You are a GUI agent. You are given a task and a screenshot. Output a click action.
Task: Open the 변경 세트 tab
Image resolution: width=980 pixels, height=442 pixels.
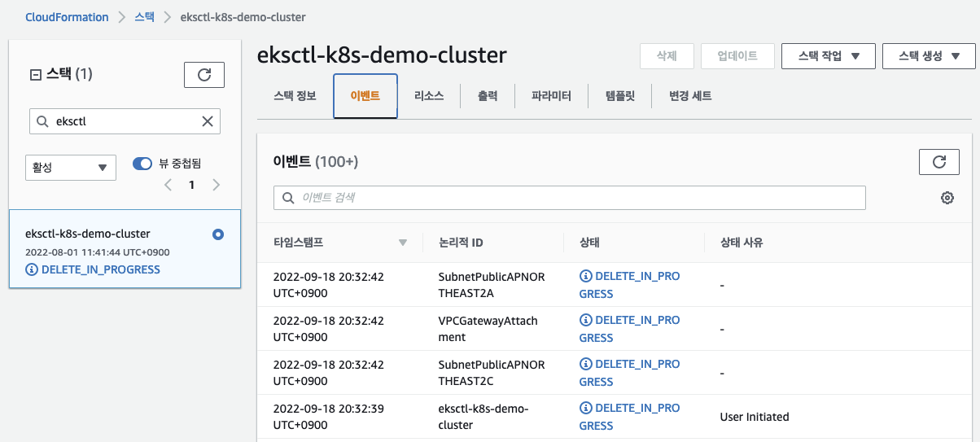pyautogui.click(x=690, y=96)
